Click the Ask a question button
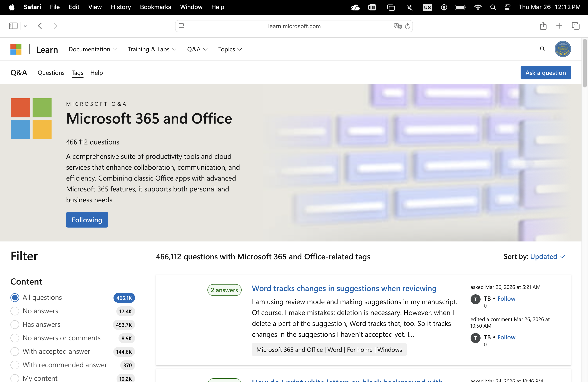The width and height of the screenshot is (588, 382). click(545, 73)
